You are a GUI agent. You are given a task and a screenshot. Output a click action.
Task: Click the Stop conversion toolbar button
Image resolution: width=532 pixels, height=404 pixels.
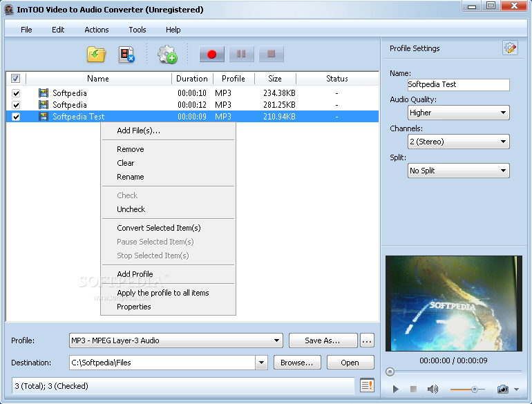271,55
